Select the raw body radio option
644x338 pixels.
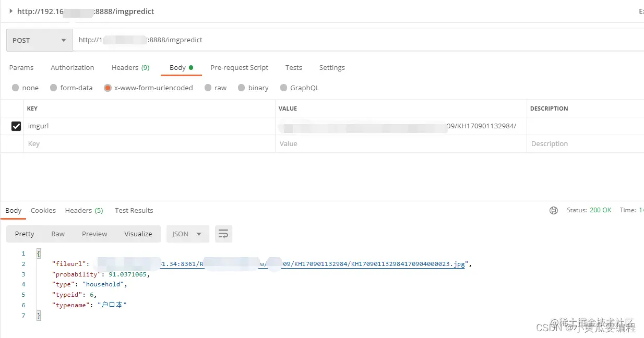216,88
